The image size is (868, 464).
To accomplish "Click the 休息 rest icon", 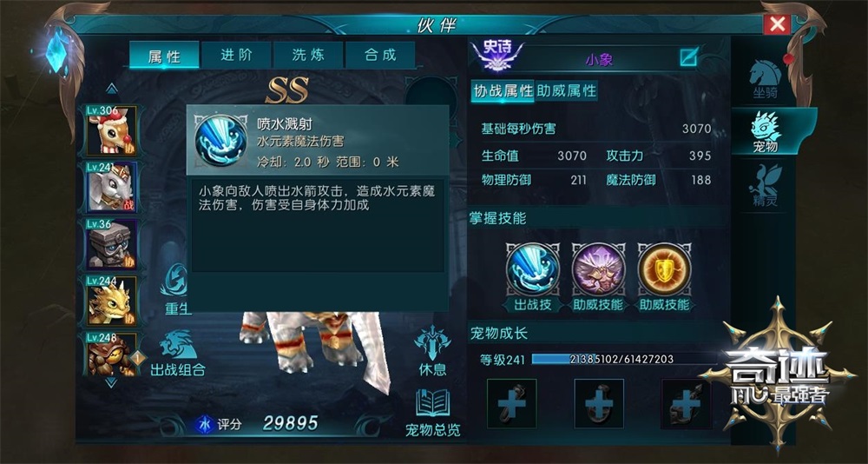I will click(433, 350).
